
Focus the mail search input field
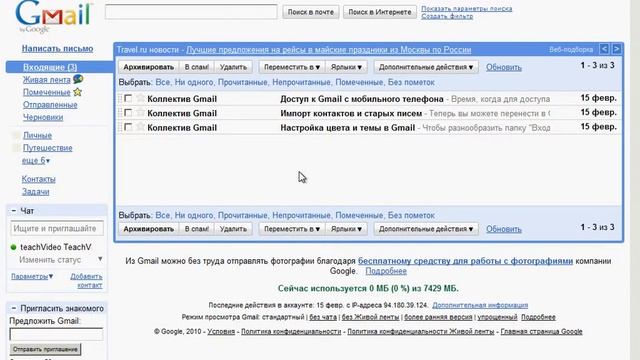click(191, 12)
